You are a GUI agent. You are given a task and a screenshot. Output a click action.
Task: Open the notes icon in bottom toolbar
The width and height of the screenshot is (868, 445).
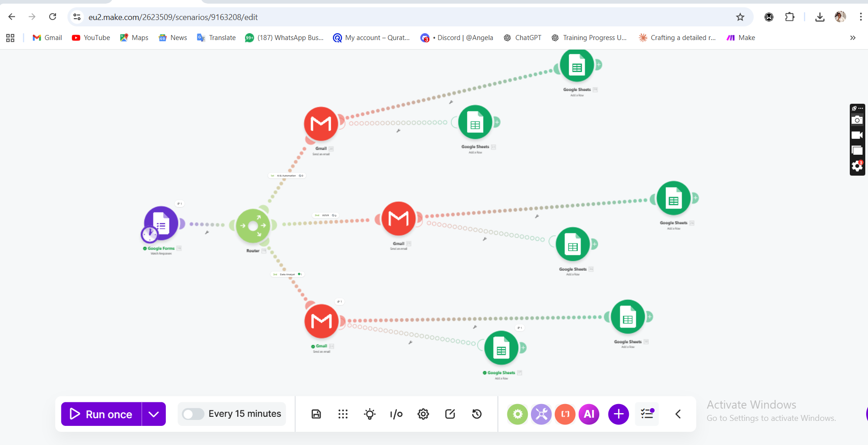[x=450, y=414]
